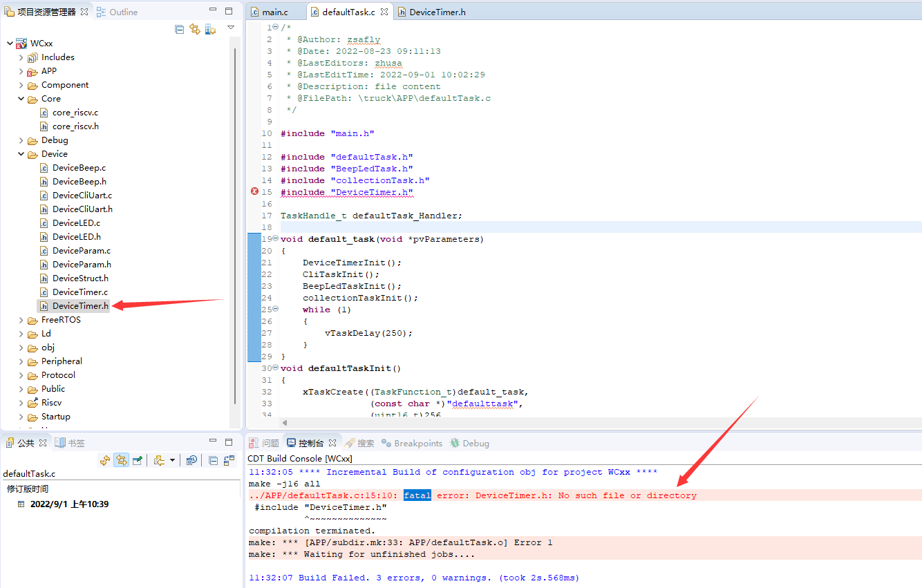Select DeviceCliUart.h file
The height and width of the screenshot is (588, 922).
click(x=82, y=209)
